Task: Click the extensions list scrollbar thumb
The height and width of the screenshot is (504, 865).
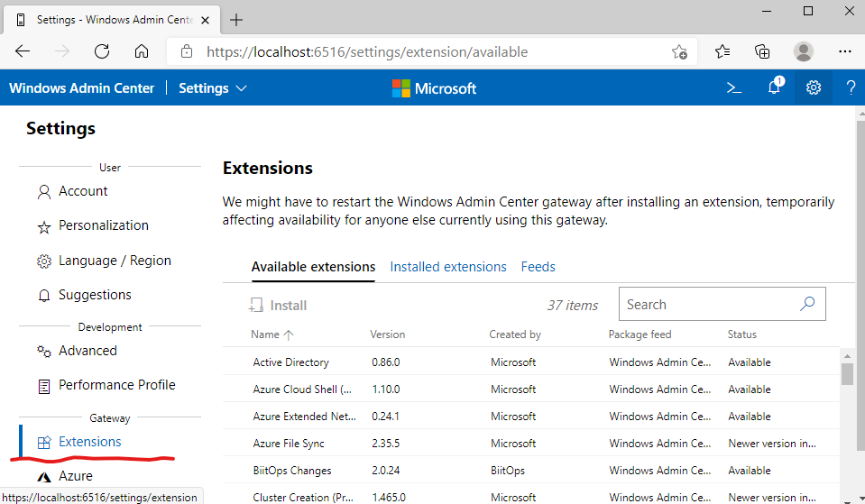Action: tap(847, 374)
